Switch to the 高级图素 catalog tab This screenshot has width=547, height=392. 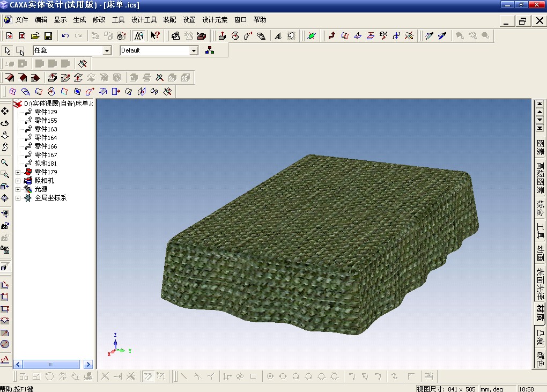pos(540,177)
